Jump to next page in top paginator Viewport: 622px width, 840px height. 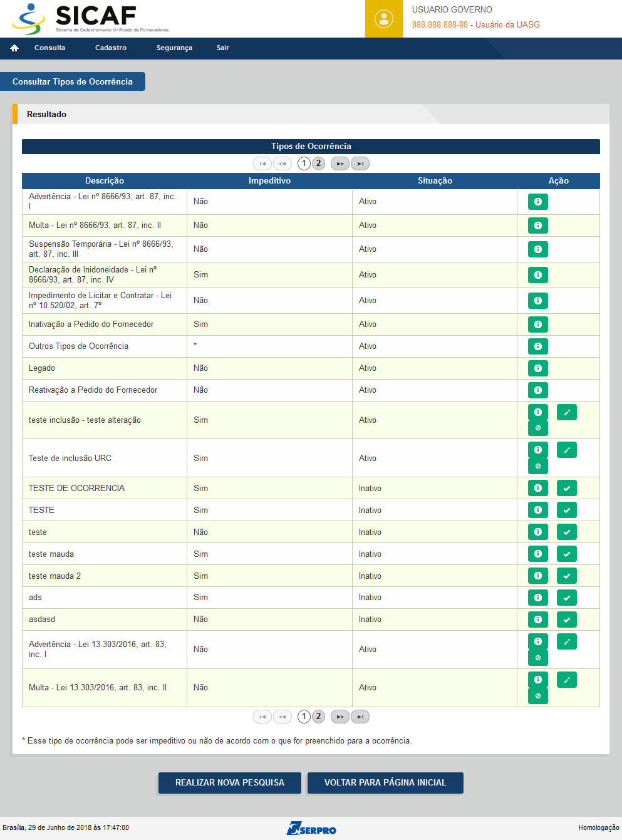pos(340,163)
